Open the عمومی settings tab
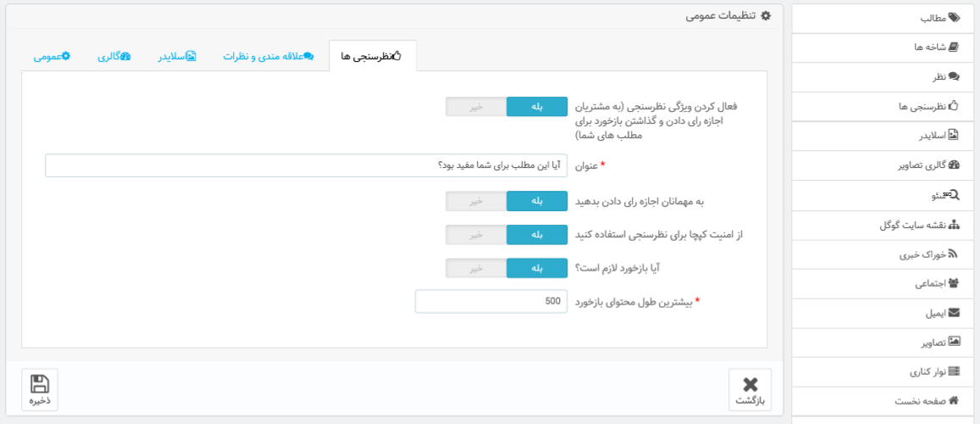 (52, 56)
